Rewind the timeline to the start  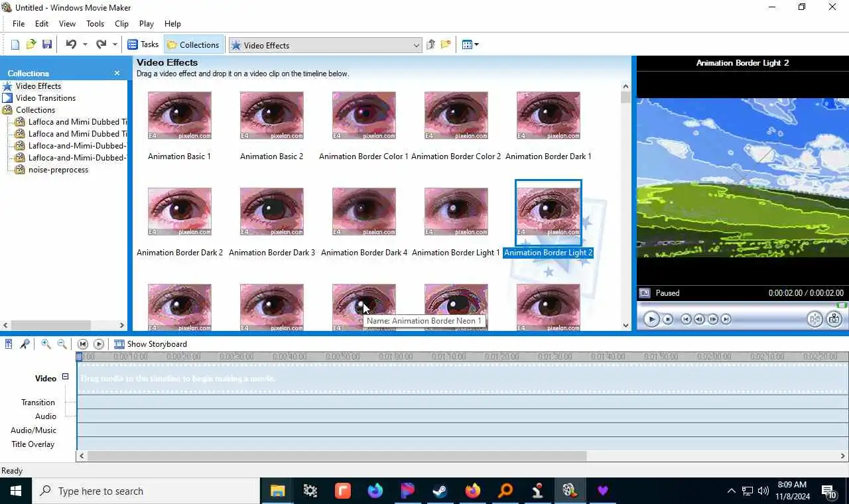point(82,344)
